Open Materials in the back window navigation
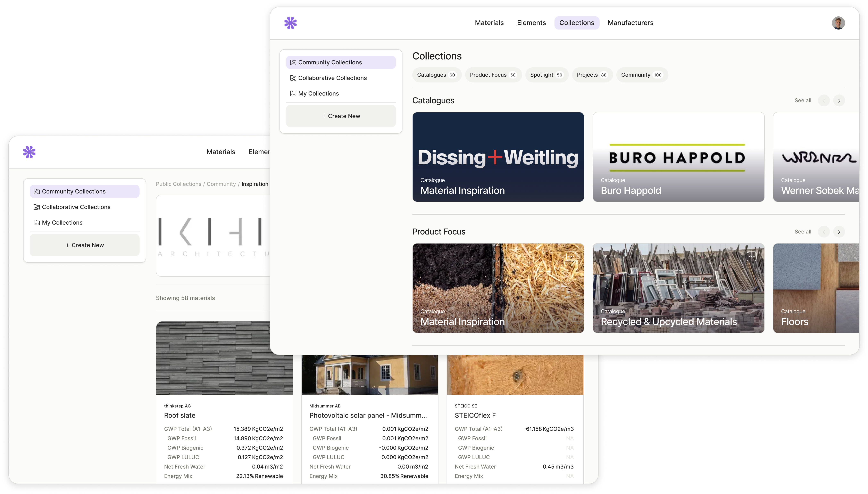868x494 pixels. coord(221,152)
